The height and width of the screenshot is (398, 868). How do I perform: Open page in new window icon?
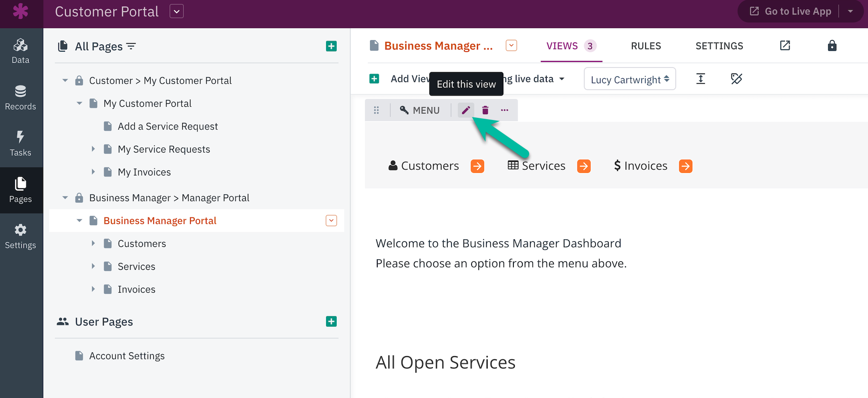pyautogui.click(x=785, y=46)
